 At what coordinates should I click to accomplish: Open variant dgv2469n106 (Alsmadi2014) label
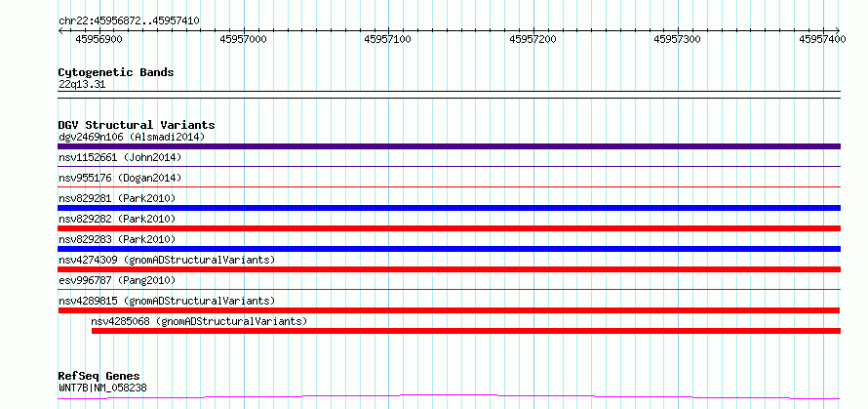tap(132, 137)
